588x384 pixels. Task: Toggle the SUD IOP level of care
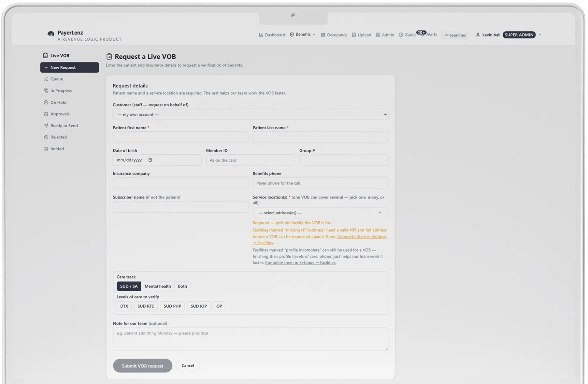(x=199, y=306)
